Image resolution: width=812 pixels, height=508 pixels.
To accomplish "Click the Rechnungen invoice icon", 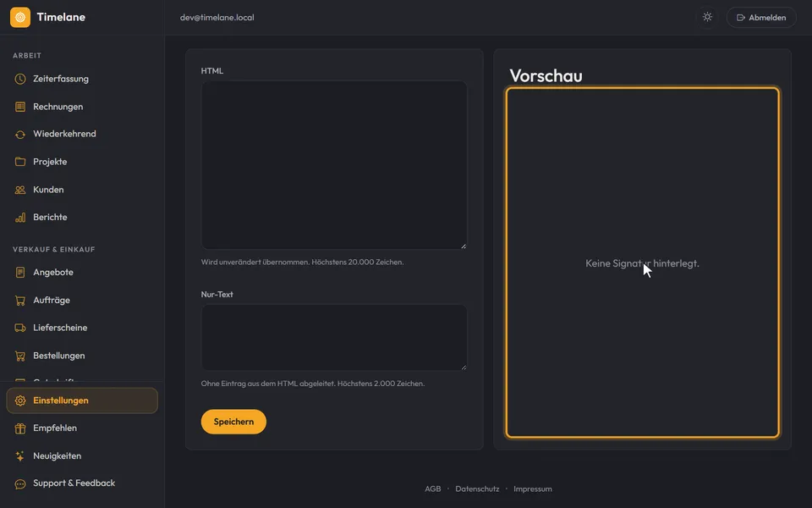I will point(20,107).
